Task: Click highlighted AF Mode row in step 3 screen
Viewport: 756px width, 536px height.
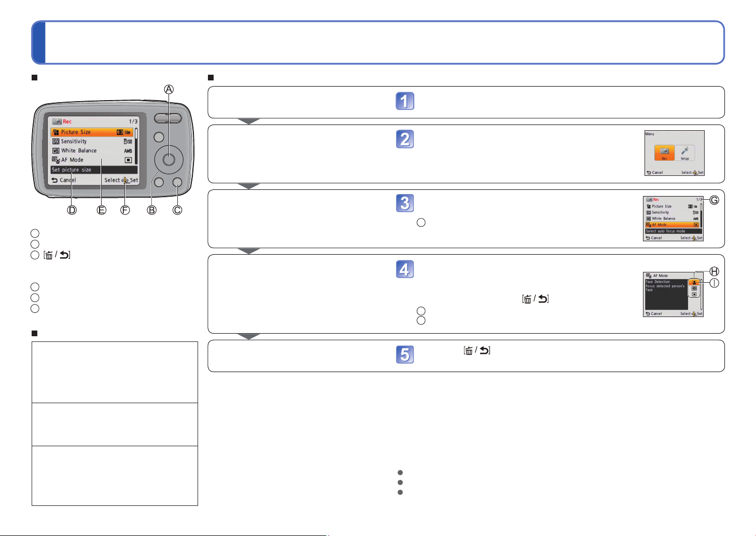Action: 672,225
